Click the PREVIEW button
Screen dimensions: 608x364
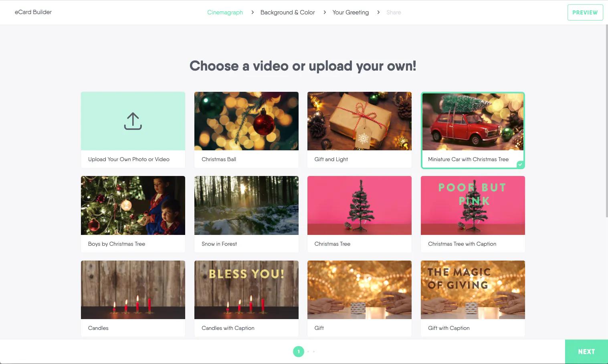(585, 12)
